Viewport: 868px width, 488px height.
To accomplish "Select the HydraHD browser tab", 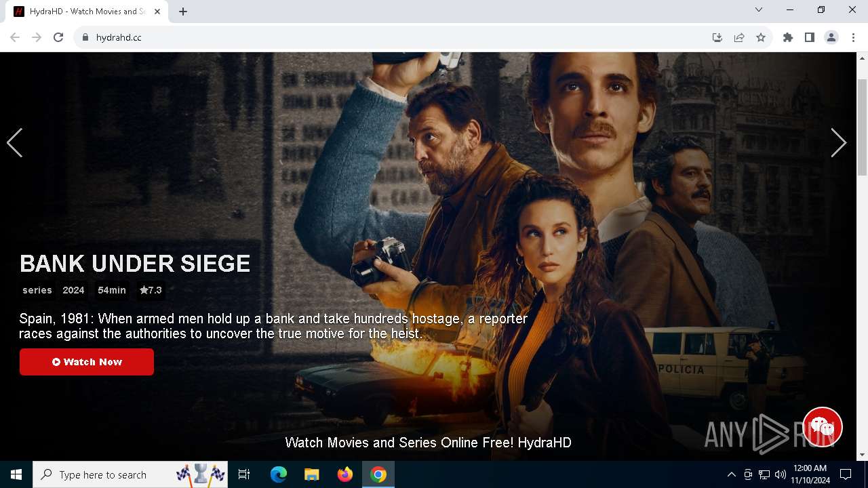I will tap(87, 12).
